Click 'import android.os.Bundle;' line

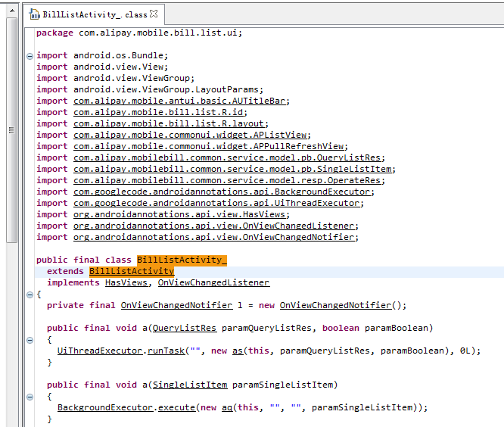[x=102, y=55]
